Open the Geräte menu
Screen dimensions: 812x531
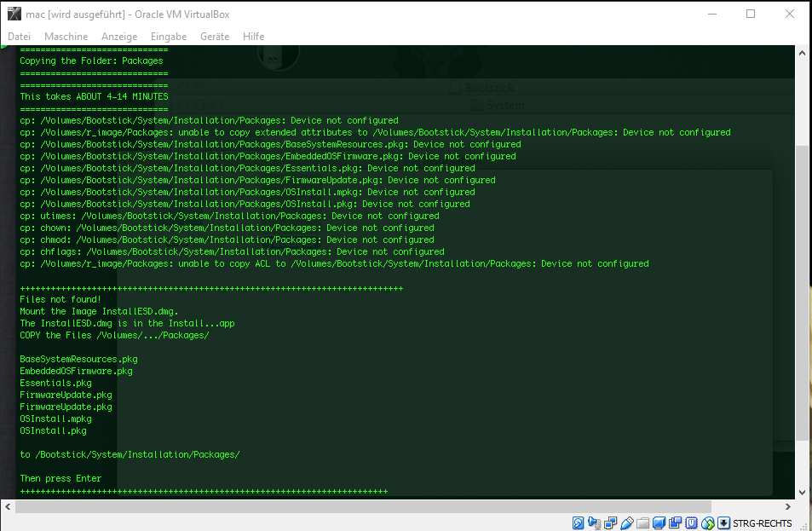(215, 37)
